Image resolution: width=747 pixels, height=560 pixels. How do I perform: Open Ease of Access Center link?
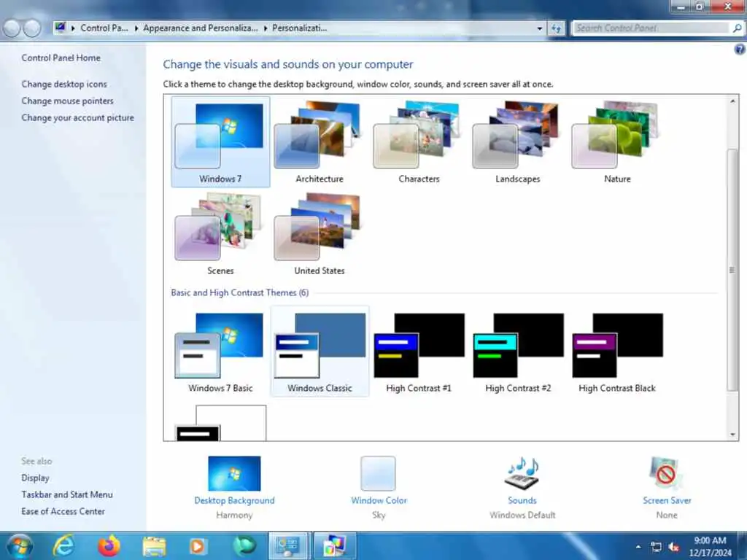[x=63, y=511]
